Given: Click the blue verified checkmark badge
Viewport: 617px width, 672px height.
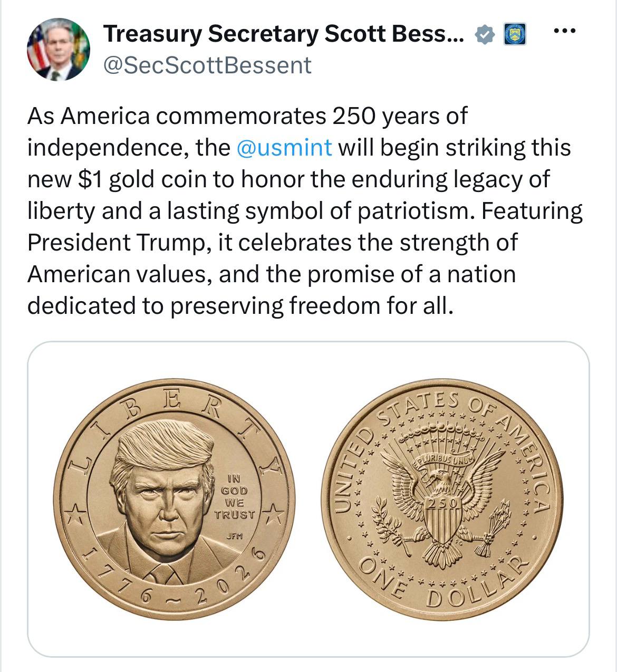Looking at the screenshot, I should click(485, 35).
